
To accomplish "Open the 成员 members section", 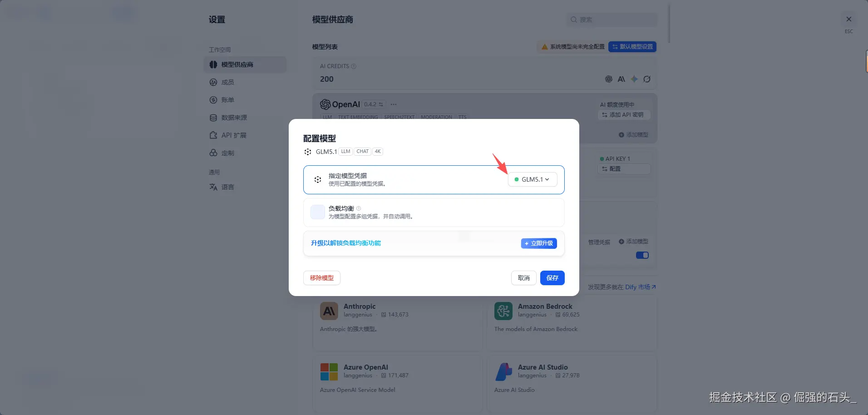I will point(245,82).
